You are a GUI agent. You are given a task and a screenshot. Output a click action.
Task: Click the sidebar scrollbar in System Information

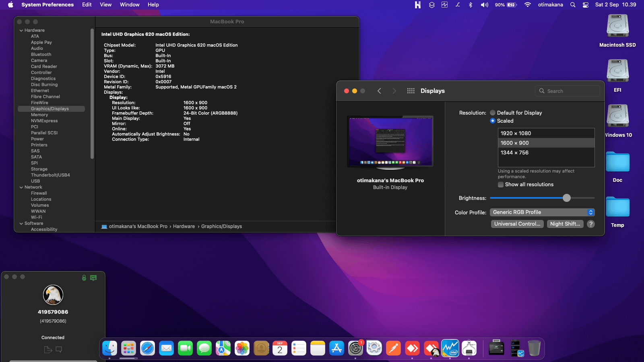[x=92, y=93]
